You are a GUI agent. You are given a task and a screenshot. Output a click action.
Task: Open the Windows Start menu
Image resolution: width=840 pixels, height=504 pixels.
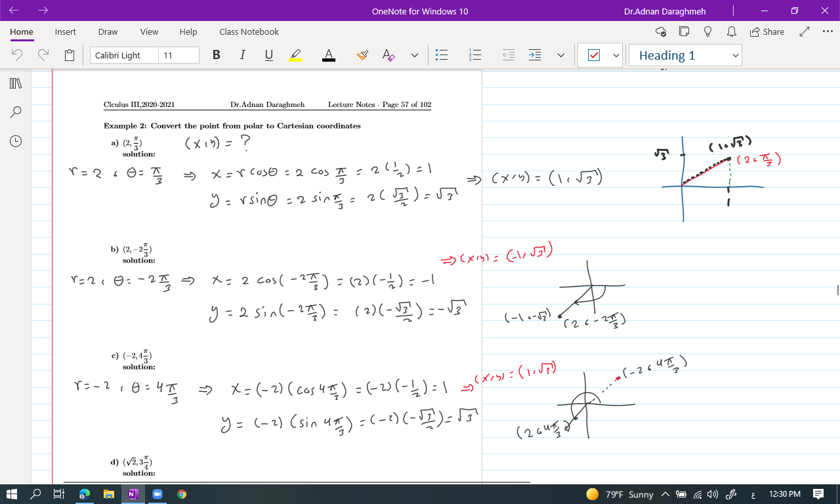[12, 494]
